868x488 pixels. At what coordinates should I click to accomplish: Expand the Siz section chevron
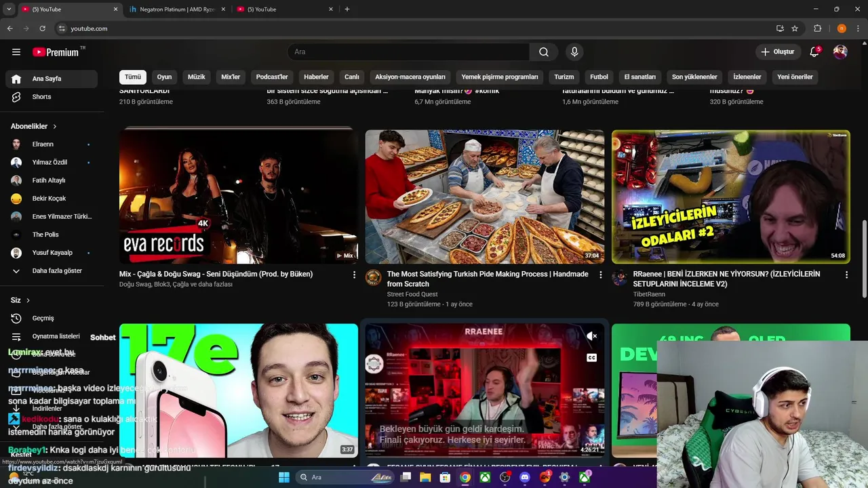coord(28,300)
